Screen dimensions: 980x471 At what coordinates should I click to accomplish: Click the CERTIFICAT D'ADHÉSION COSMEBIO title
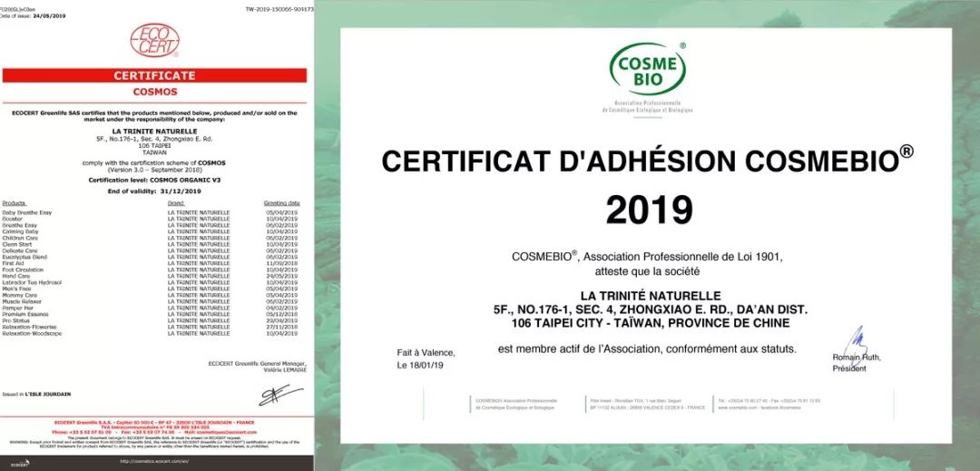(648, 161)
